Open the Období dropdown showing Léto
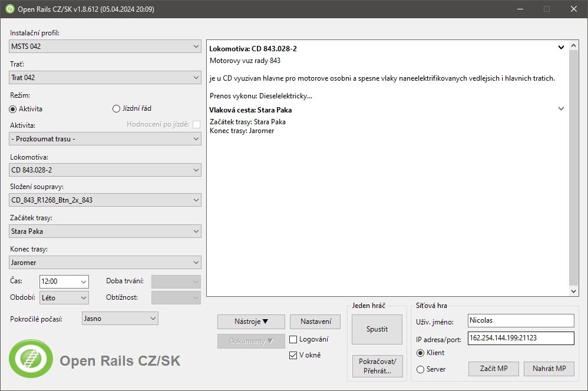This screenshot has width=588, height=391. (x=64, y=297)
